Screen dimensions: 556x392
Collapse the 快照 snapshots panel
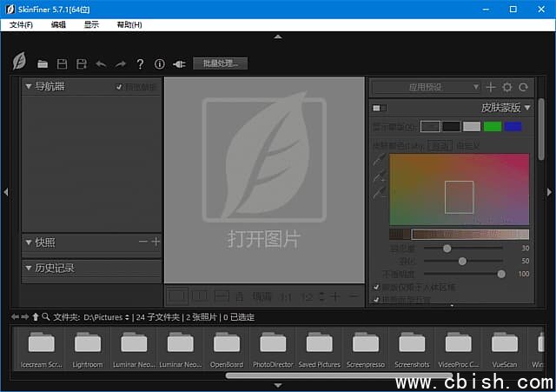[29, 243]
